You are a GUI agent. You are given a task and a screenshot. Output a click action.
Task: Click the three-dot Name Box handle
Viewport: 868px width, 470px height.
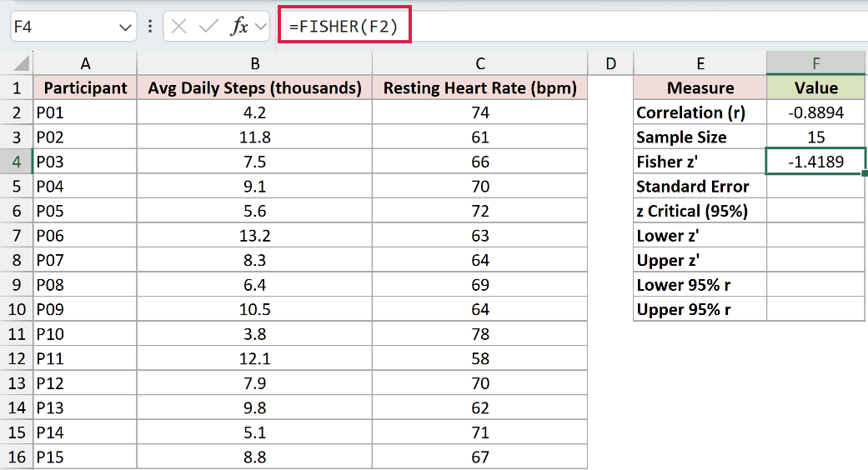[150, 26]
